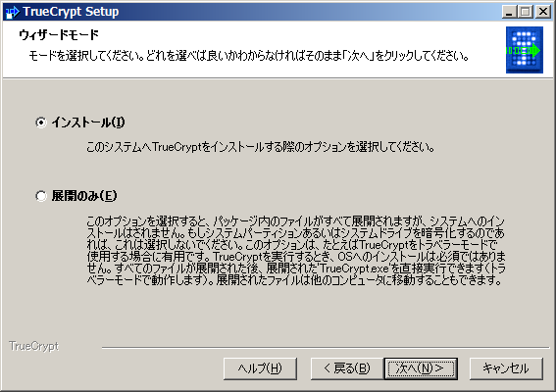Click the ウィザードモード heading
The height and width of the screenshot is (392, 556).
(x=59, y=34)
